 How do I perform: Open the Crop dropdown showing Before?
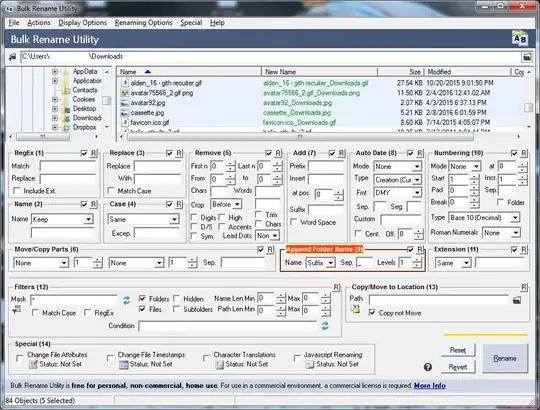pyautogui.click(x=226, y=204)
